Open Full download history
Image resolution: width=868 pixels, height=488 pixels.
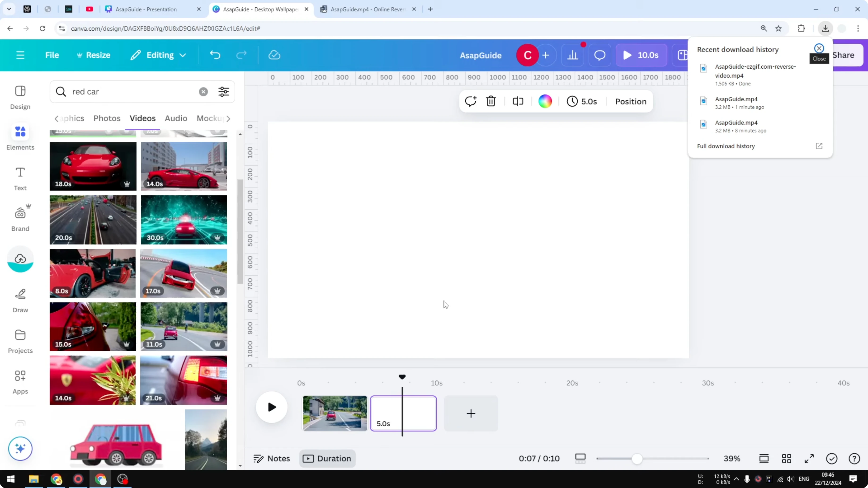click(726, 146)
